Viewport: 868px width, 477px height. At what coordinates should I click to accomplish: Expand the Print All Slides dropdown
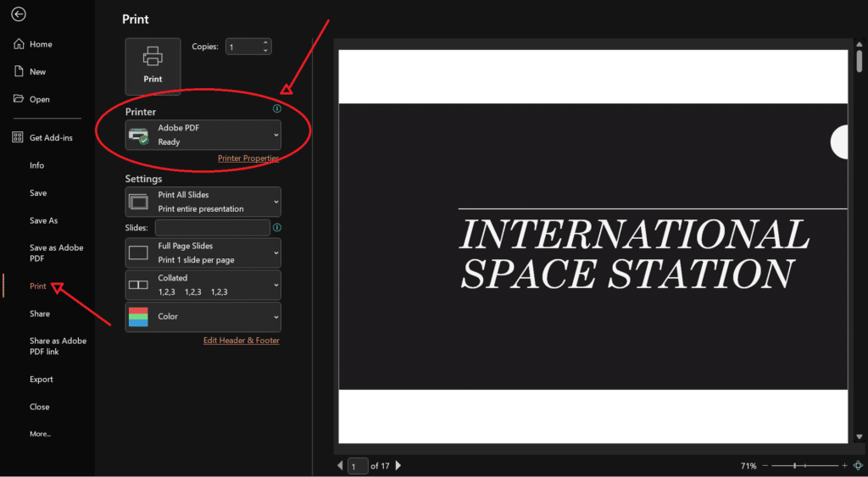(x=203, y=202)
